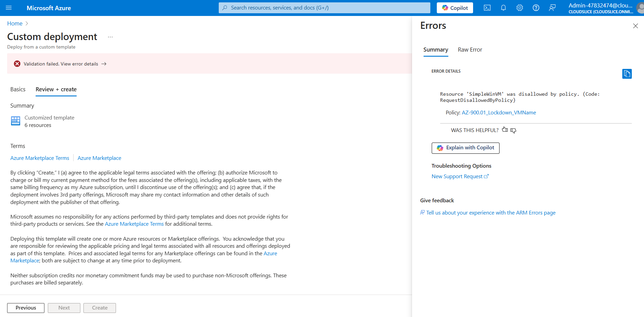Click Explain with Copilot
Image resolution: width=644 pixels, height=317 pixels.
tap(465, 148)
